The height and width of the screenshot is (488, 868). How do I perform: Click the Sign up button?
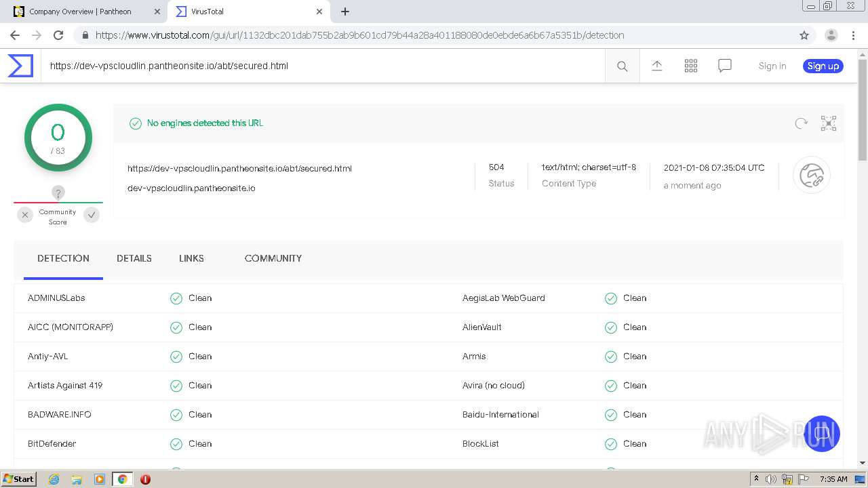[x=823, y=66]
